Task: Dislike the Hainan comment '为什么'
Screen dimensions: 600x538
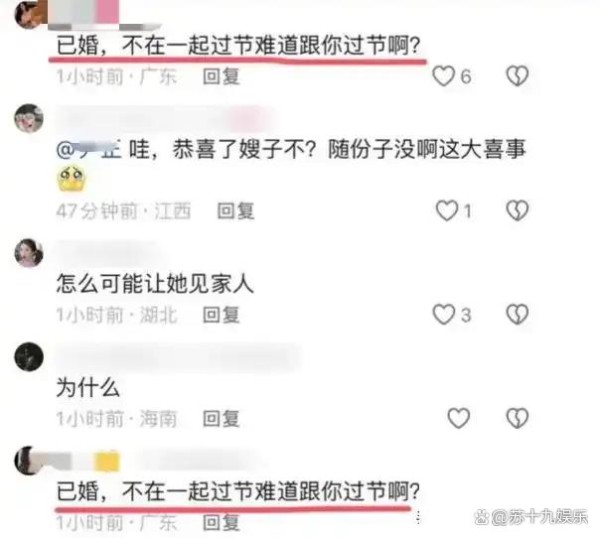Action: point(517,417)
